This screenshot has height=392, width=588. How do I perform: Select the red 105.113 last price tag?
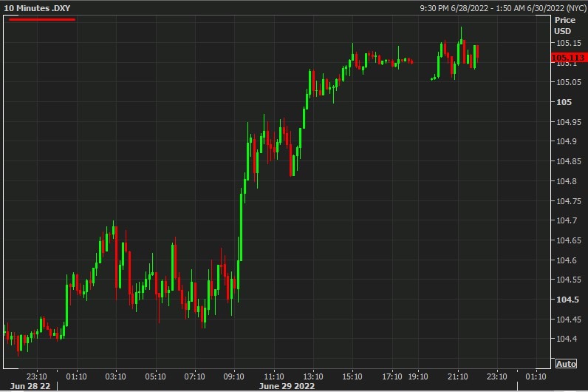point(568,58)
